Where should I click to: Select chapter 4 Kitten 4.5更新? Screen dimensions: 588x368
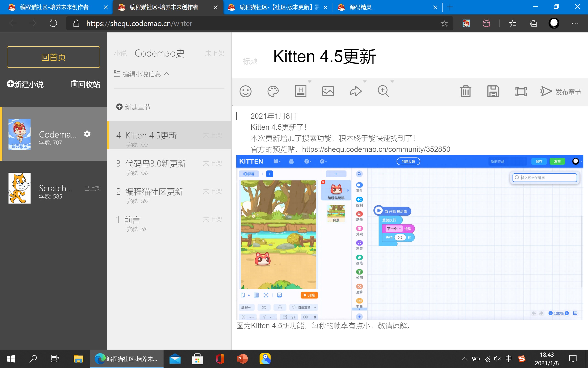(x=169, y=135)
